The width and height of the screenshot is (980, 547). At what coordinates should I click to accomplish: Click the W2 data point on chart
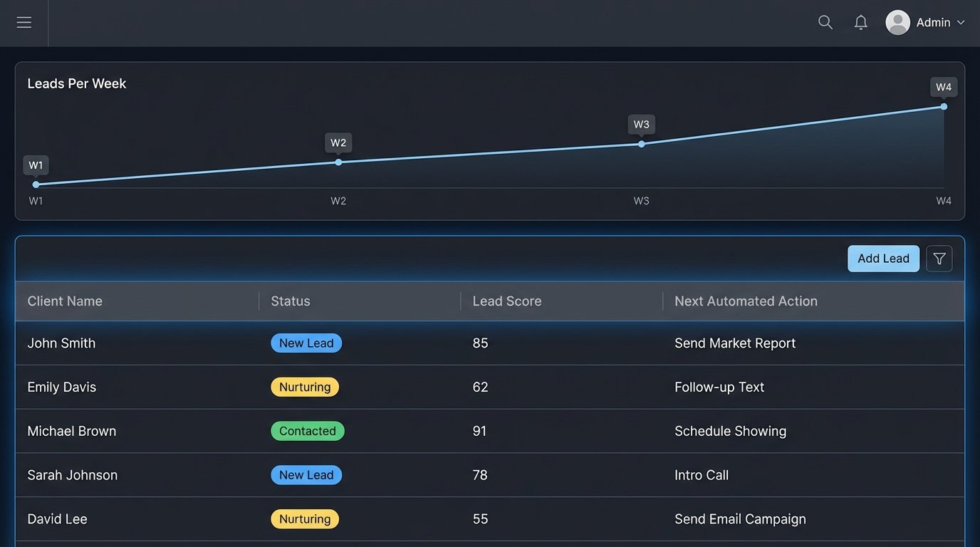point(338,162)
